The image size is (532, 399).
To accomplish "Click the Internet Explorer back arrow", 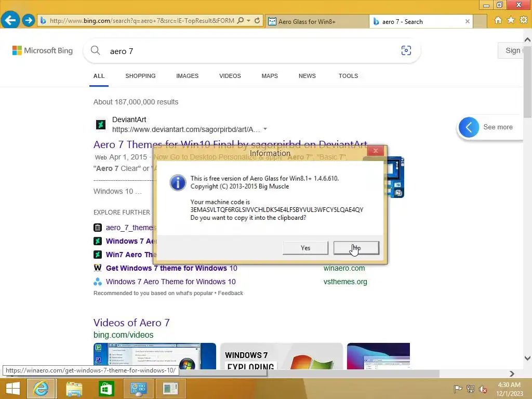I will point(10,20).
